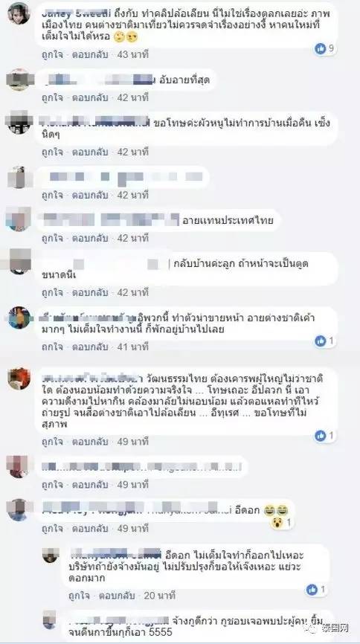The image size is (360, 644).
Task: Click ถูกใจ under the 43 นาที comment
Action: (52, 54)
